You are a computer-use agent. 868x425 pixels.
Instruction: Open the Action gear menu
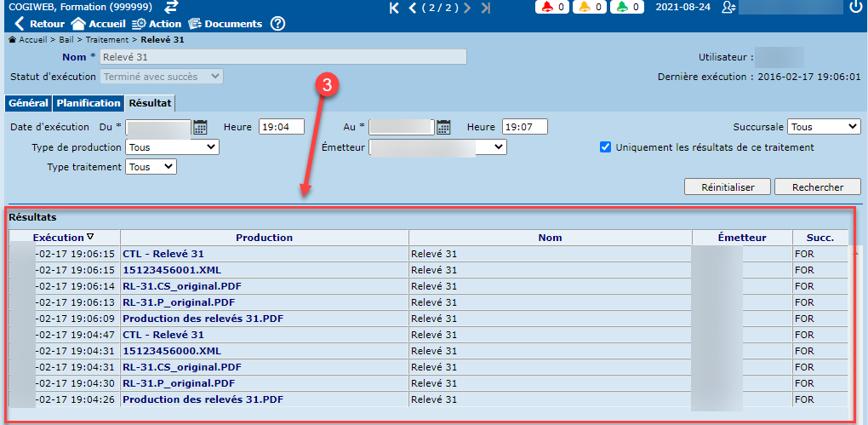137,24
